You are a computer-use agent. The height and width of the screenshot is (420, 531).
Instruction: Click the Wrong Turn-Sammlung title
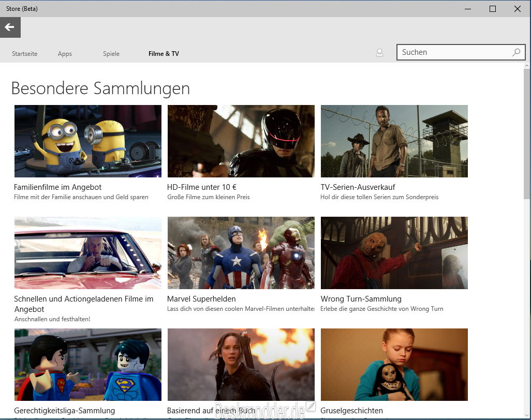pos(361,299)
